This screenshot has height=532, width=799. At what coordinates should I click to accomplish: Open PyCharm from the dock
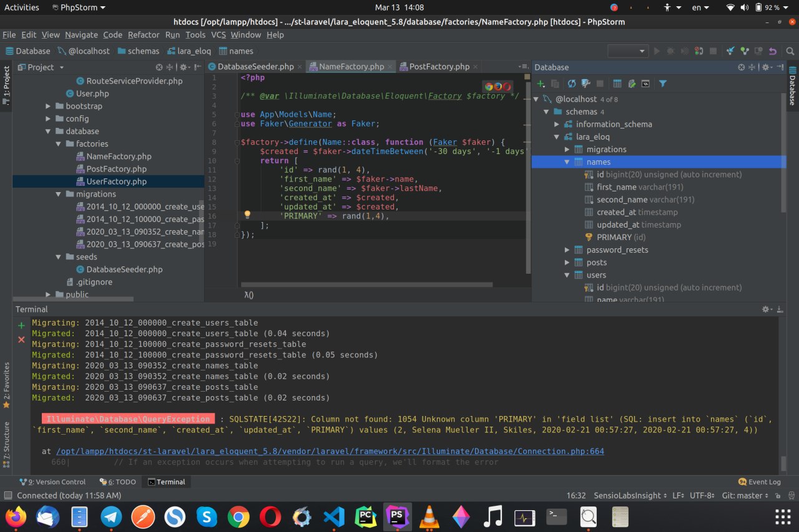tap(366, 516)
